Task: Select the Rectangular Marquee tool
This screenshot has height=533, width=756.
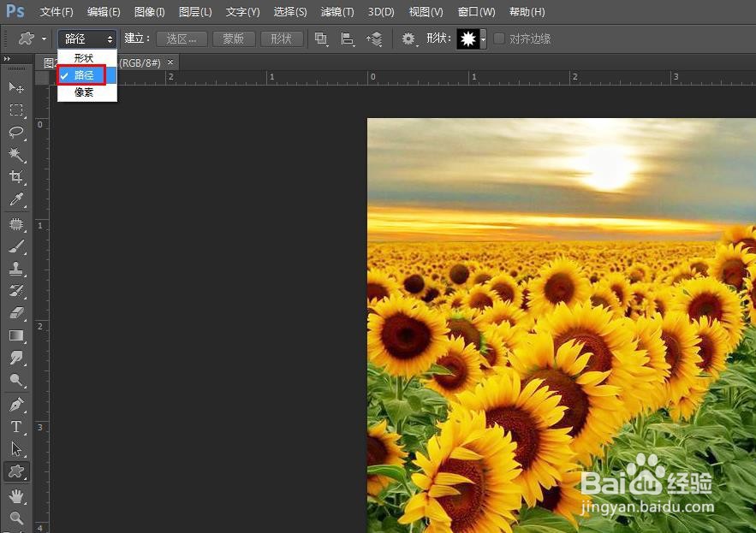Action: pos(16,110)
